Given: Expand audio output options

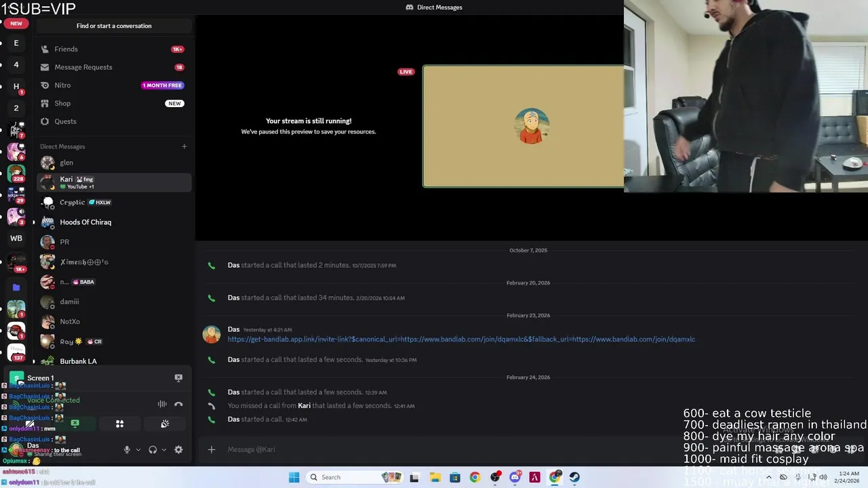Looking at the screenshot, I should click(163, 449).
